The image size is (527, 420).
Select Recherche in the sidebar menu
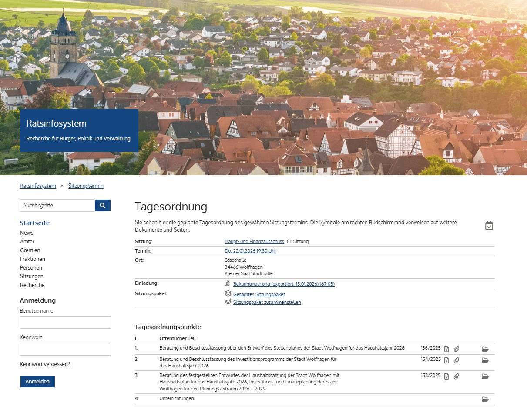pyautogui.click(x=32, y=285)
